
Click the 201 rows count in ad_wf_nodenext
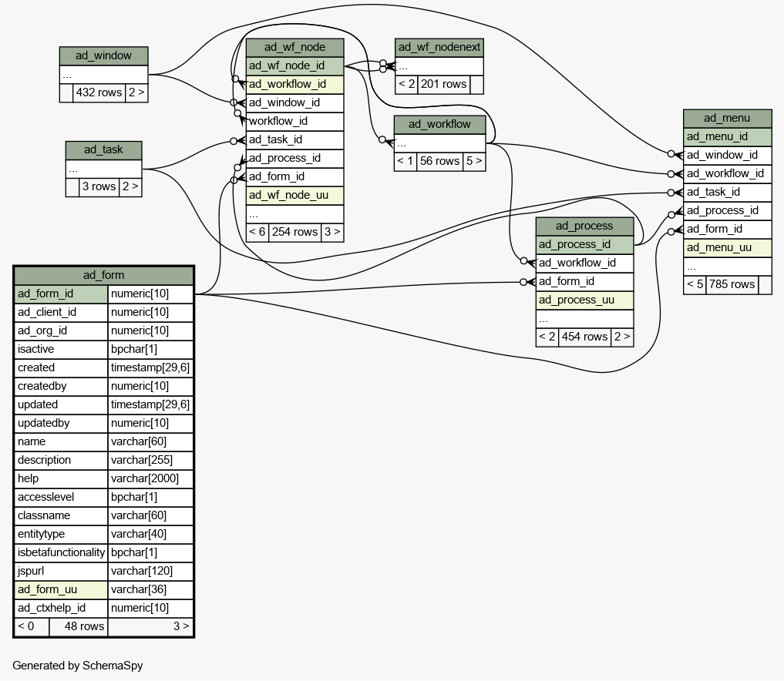click(x=443, y=85)
